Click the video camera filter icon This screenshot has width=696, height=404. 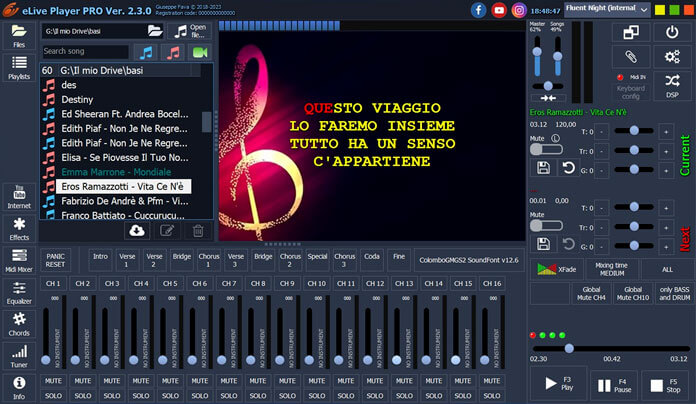(200, 51)
